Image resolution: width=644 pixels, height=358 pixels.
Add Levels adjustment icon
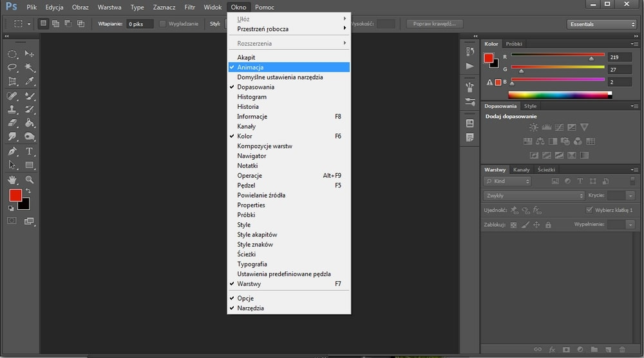546,127
